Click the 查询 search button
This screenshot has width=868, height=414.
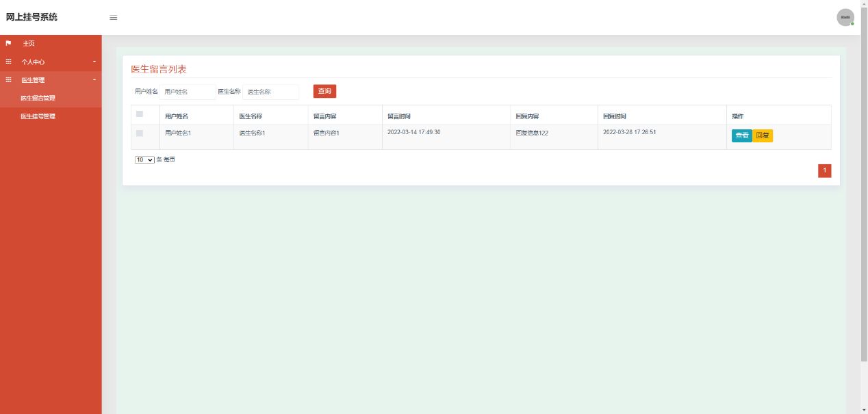coord(324,91)
